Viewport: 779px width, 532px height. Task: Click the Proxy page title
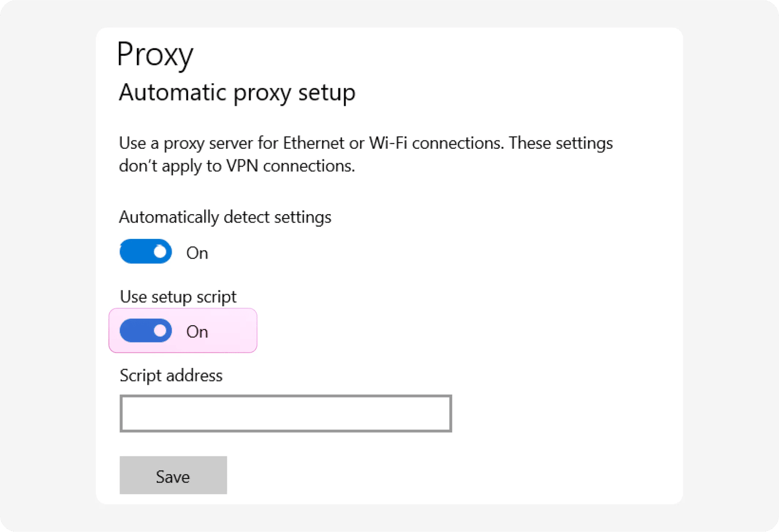155,55
